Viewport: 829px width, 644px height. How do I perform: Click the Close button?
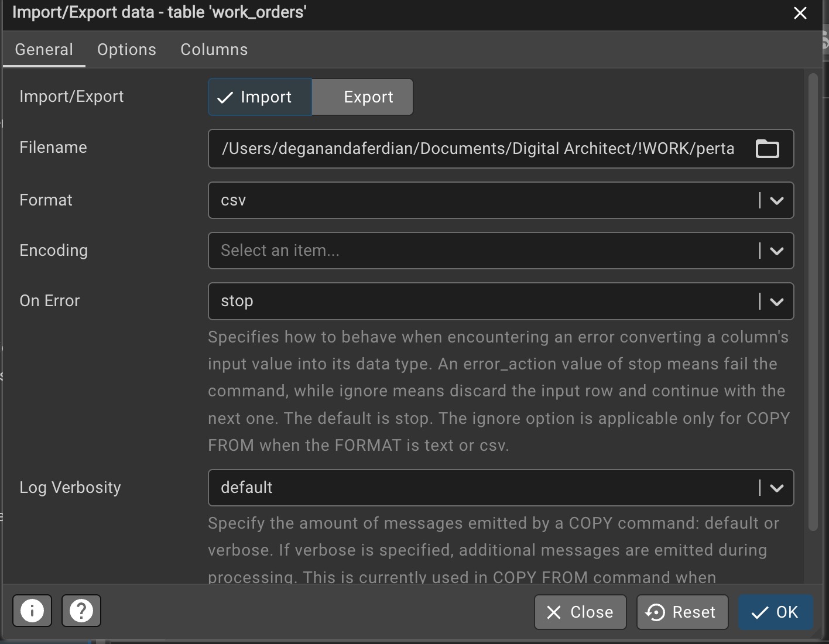point(580,612)
